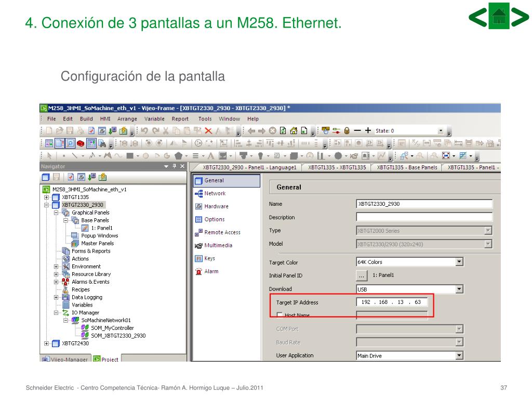Click the Open folder toolbar icon
532x399 pixels.
[60, 130]
